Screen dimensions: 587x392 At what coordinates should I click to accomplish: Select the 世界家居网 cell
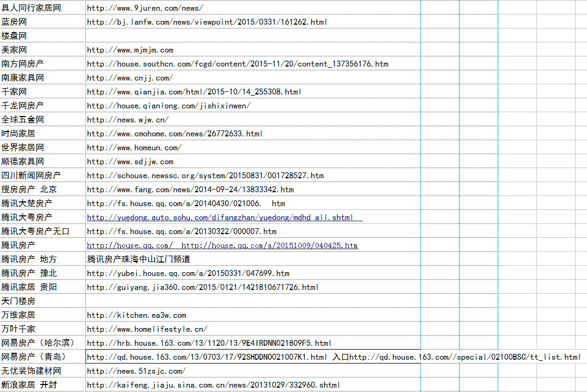(x=42, y=147)
